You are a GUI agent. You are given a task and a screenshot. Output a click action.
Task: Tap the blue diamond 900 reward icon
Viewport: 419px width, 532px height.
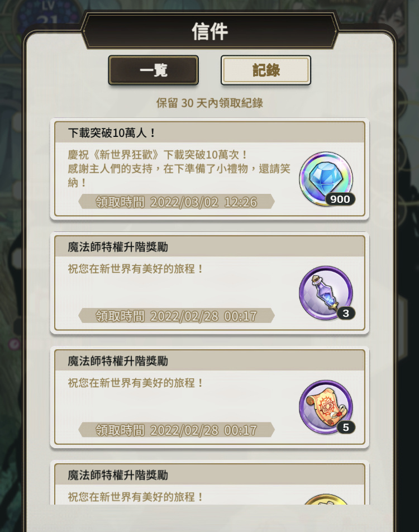(326, 178)
